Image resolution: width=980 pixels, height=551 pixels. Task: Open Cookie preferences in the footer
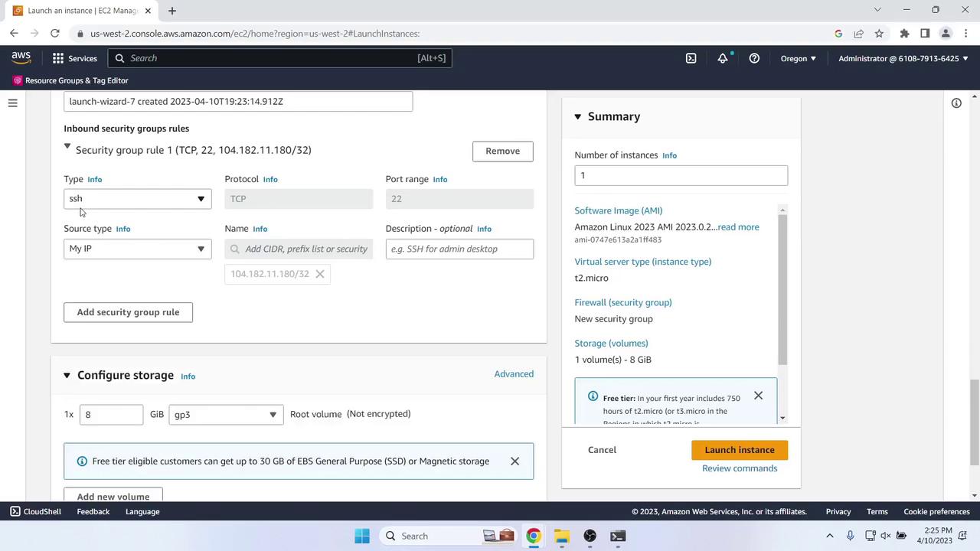pos(936,511)
